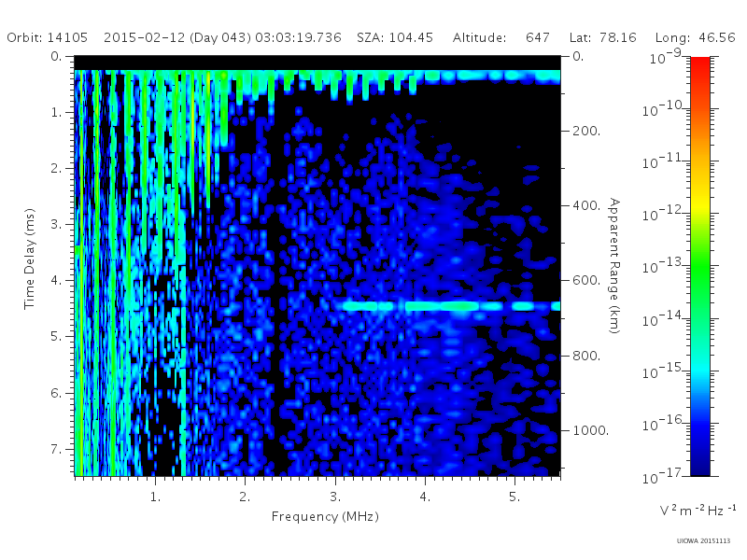Click the '200.' apparent range tick label
Viewport: 747px width, 560px height.
[x=586, y=131]
